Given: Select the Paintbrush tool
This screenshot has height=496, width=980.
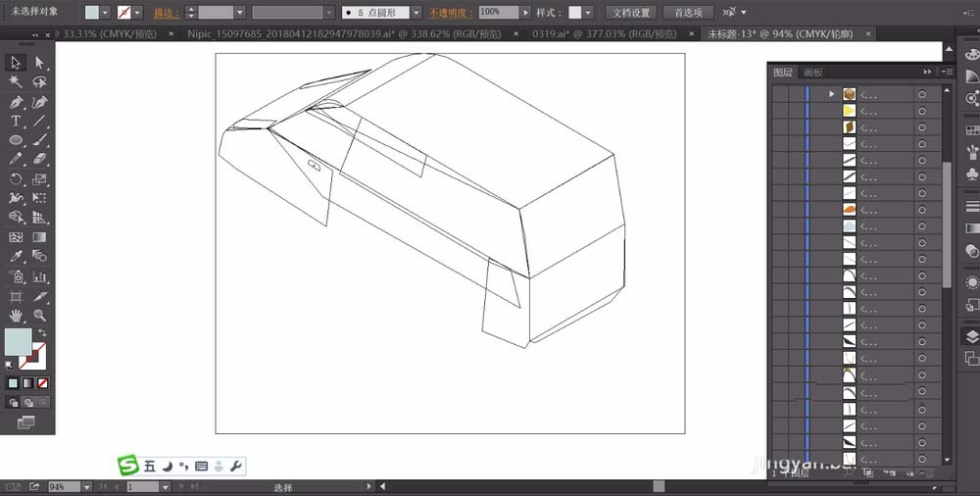Looking at the screenshot, I should tap(39, 141).
